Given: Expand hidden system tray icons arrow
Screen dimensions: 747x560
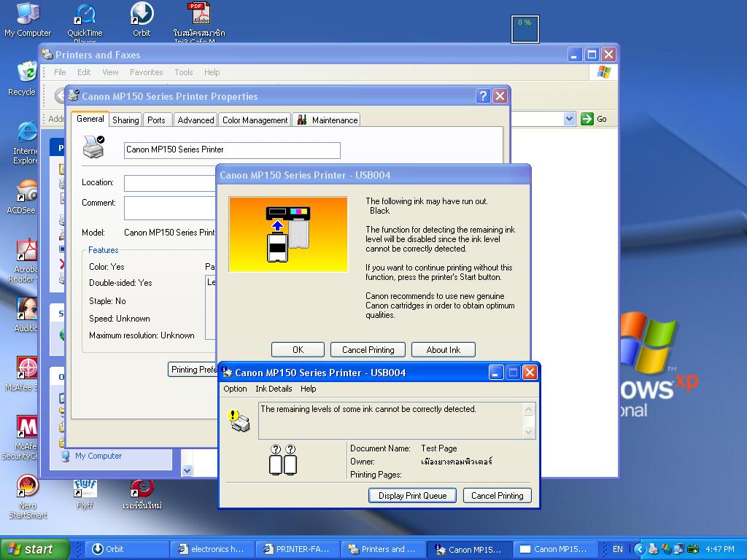Looking at the screenshot, I should pos(639,549).
